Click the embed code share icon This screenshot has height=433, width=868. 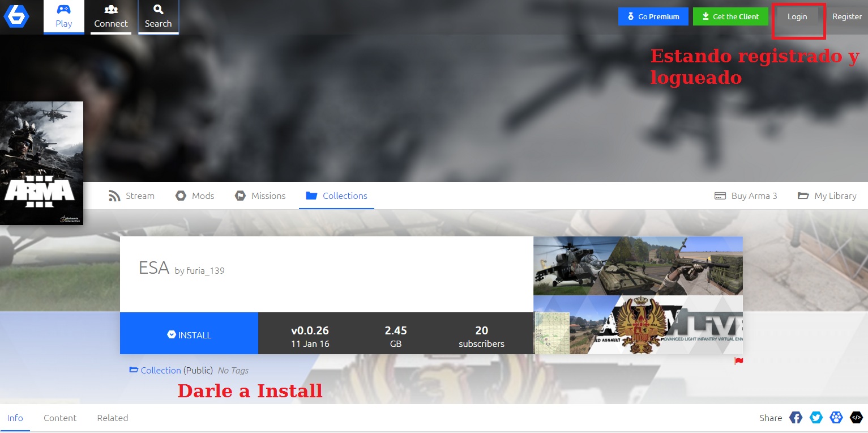click(856, 418)
